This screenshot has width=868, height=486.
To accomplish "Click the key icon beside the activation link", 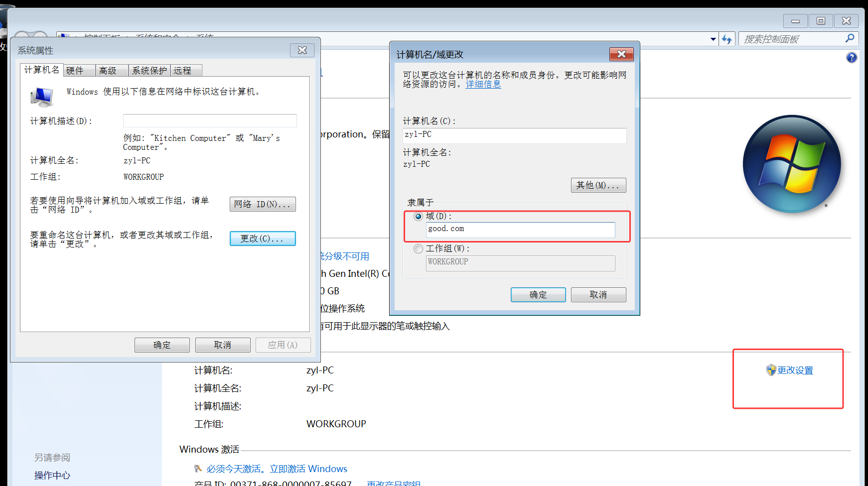I will [198, 469].
